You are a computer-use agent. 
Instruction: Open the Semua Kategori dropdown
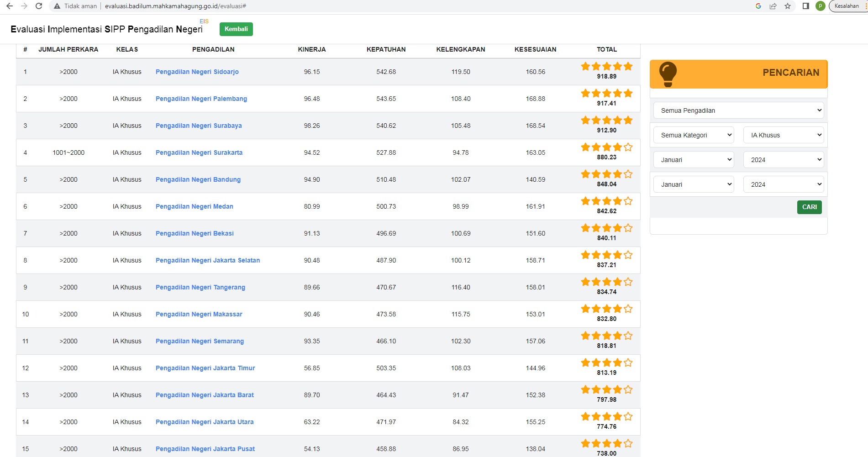[x=694, y=135]
